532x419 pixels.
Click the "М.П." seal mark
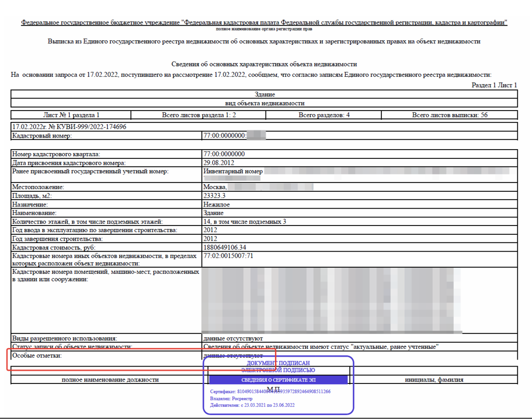tap(274, 389)
